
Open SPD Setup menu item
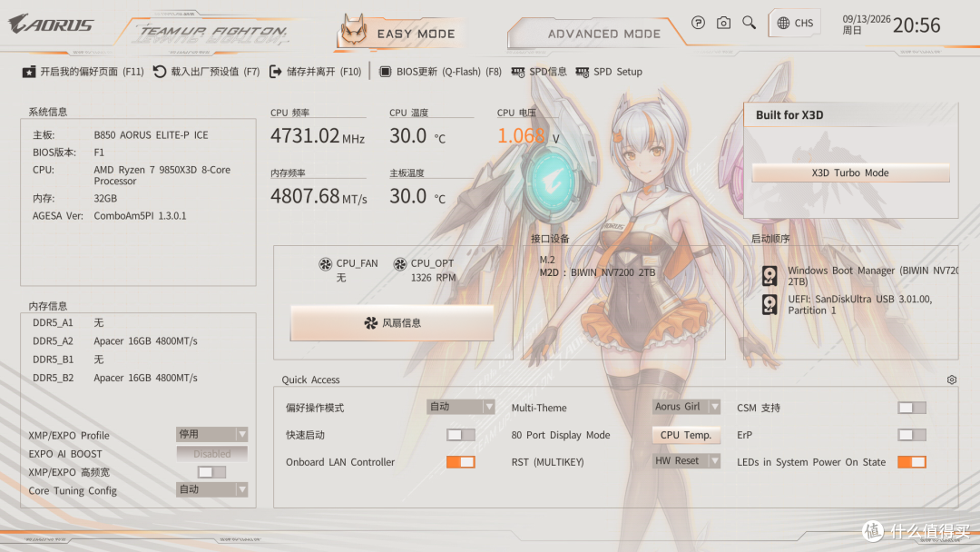(x=609, y=72)
